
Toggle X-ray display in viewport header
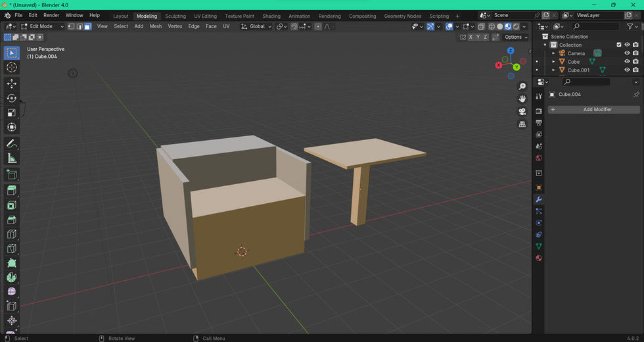(482, 26)
